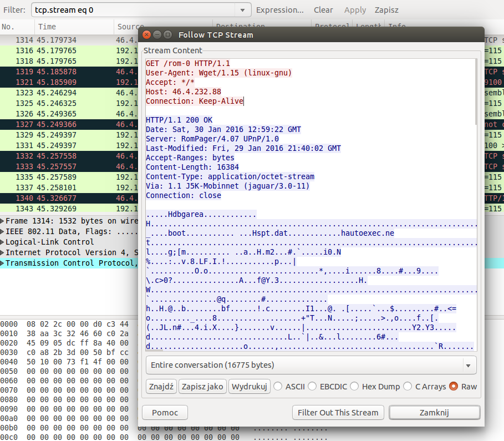Close the Follow TCP Stream dialog with red button

[146, 35]
